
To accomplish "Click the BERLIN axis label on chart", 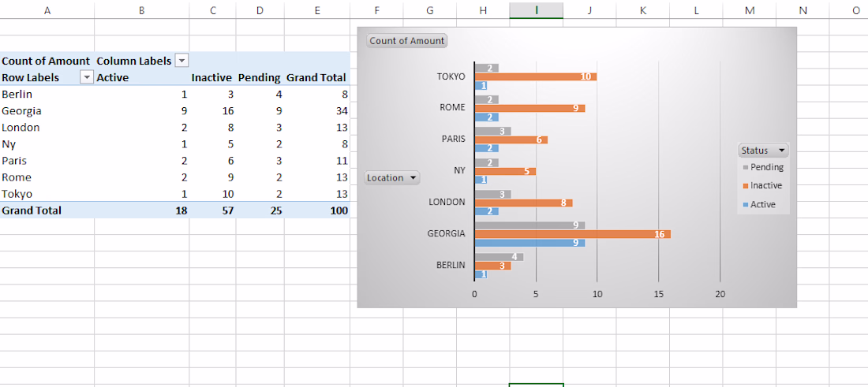I will point(451,266).
